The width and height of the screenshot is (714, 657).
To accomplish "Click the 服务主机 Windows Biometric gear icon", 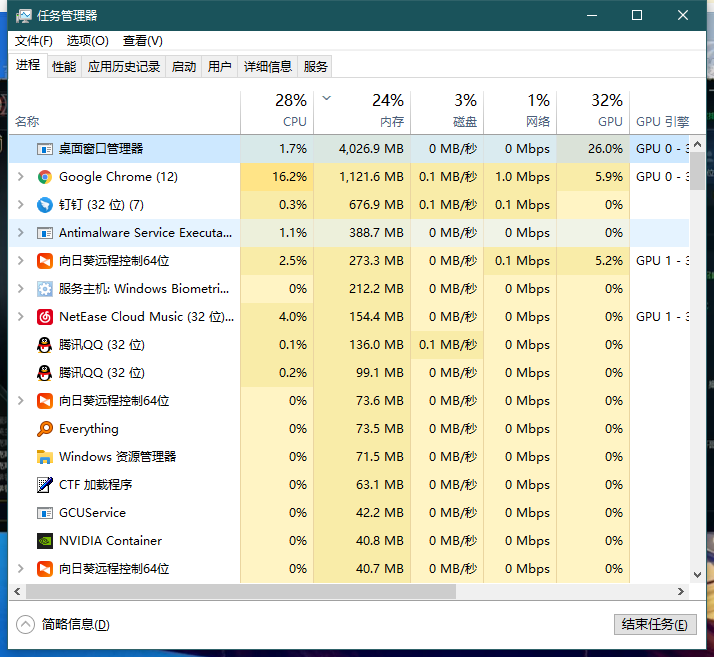I will tap(45, 289).
